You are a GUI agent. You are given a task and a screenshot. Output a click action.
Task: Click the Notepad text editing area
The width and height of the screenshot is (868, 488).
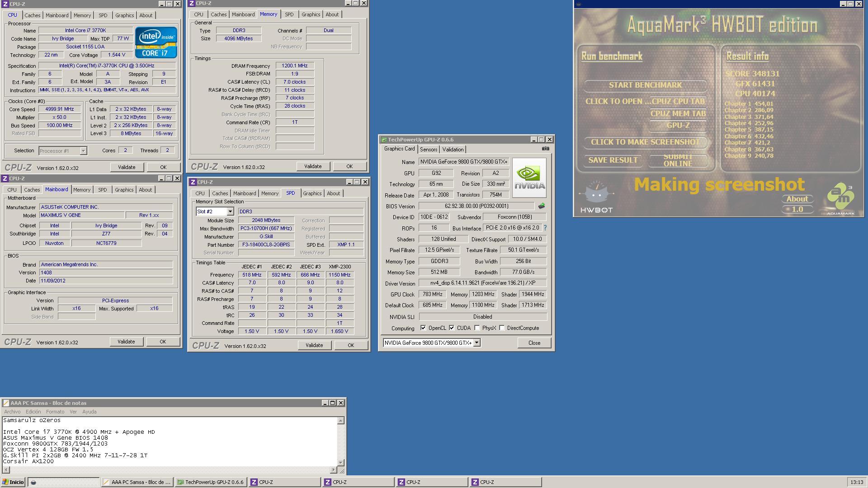point(170,441)
